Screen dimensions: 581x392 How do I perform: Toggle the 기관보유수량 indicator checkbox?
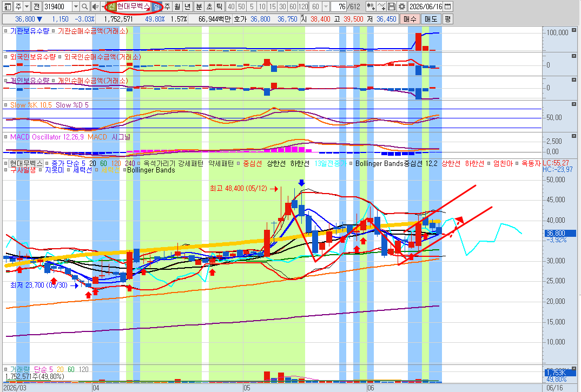click(x=5, y=31)
